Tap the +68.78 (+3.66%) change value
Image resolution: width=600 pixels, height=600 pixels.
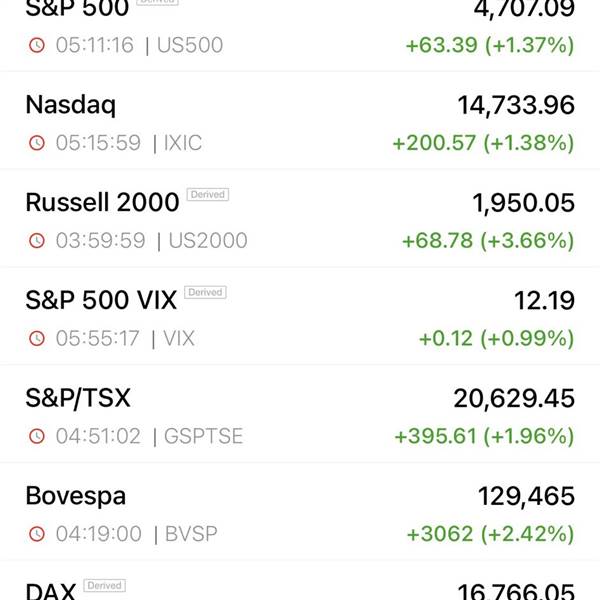(x=488, y=241)
